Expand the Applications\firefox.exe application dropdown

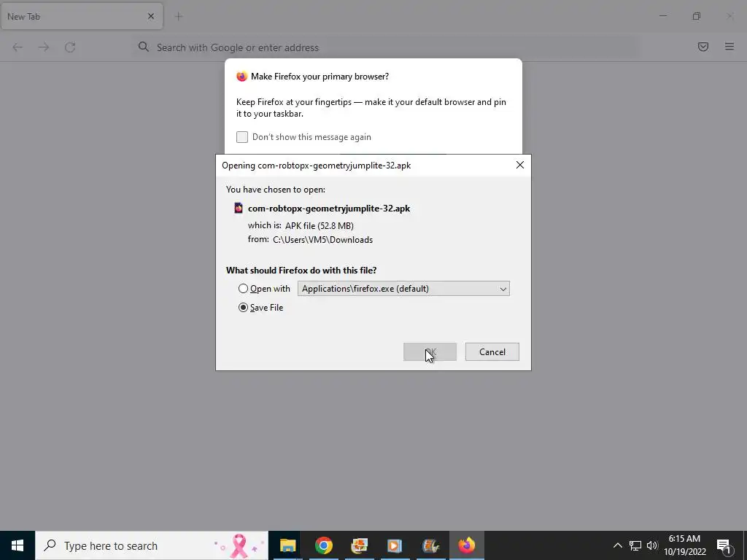click(x=403, y=289)
